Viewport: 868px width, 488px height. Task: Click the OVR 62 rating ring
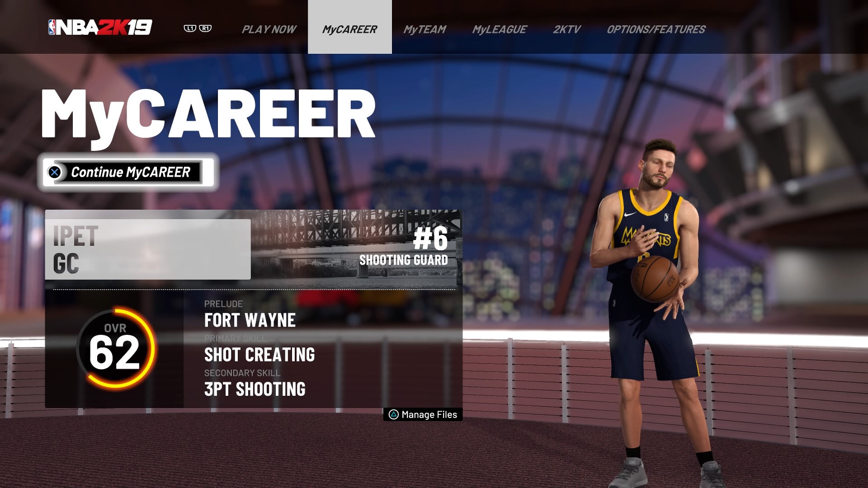(115, 348)
